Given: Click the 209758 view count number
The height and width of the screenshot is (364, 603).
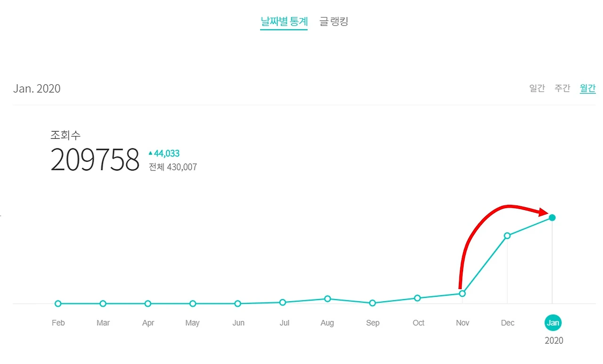Looking at the screenshot, I should 95,160.
